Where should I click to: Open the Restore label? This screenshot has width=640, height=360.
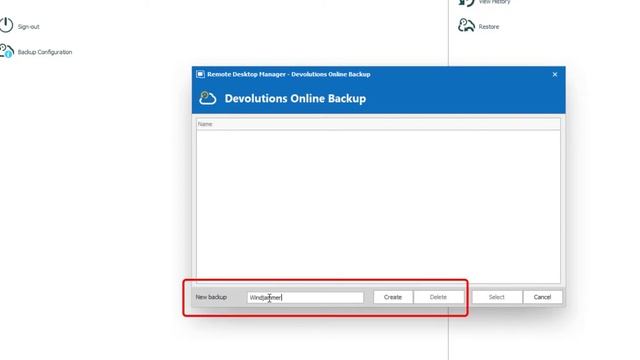489,27
